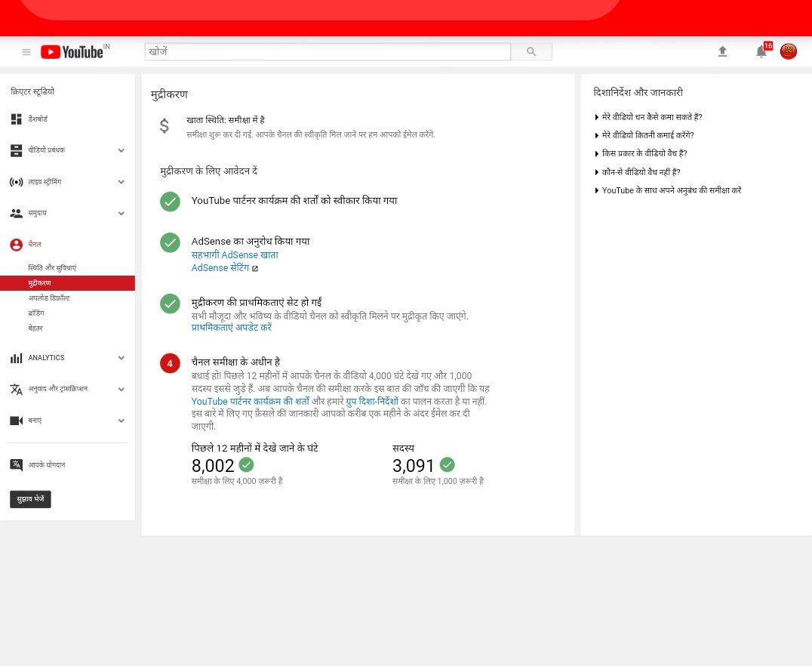
Task: Select the मुद्रीकरण sidebar item
Action: (67, 283)
